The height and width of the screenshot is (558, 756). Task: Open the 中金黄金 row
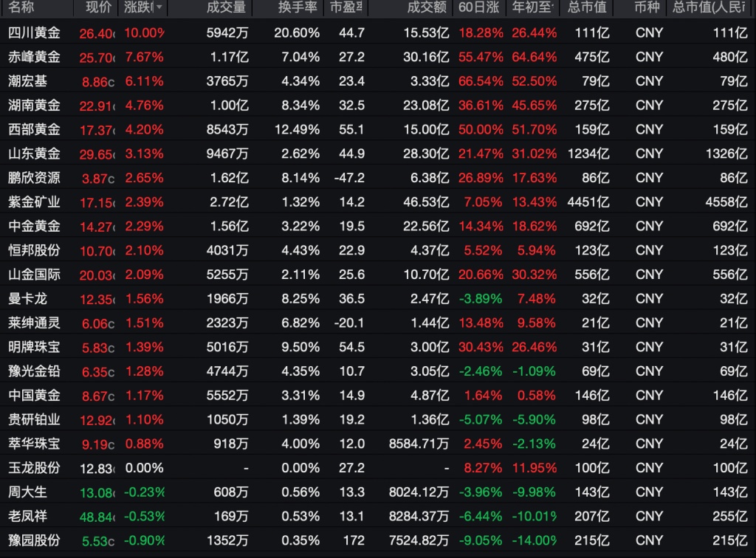click(x=378, y=226)
